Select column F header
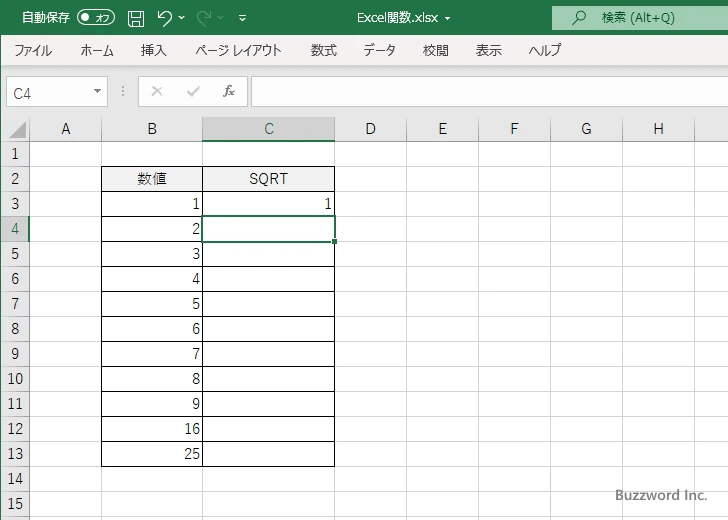Screen dimensions: 728x520 (x=514, y=129)
